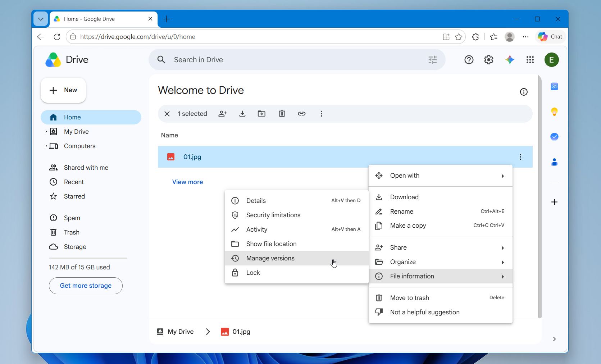
Task: Select Show file location
Action: pyautogui.click(x=297, y=244)
